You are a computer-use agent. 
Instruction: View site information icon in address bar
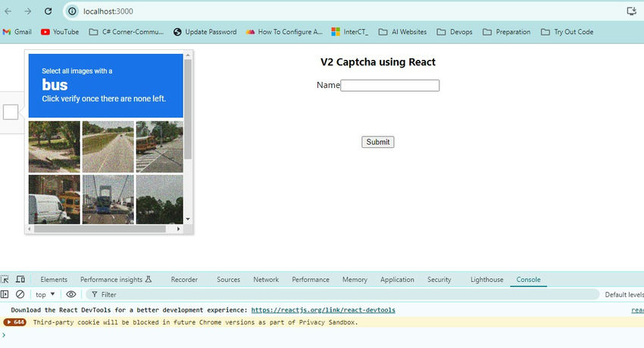(x=72, y=11)
